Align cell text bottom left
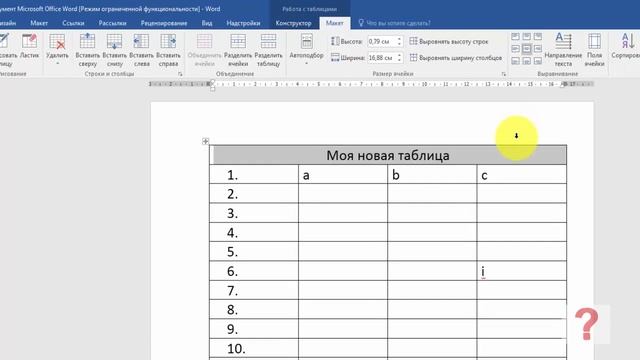The image size is (640, 360). 516,61
